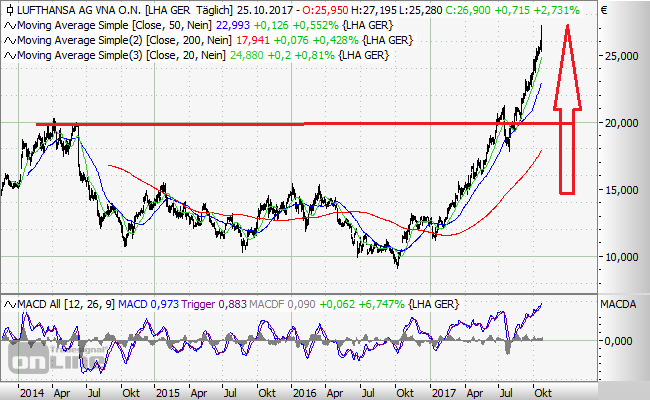Viewport: 650px width, 400px height.
Task: Click the 2014 year label on time axis
Action: pyautogui.click(x=32, y=393)
